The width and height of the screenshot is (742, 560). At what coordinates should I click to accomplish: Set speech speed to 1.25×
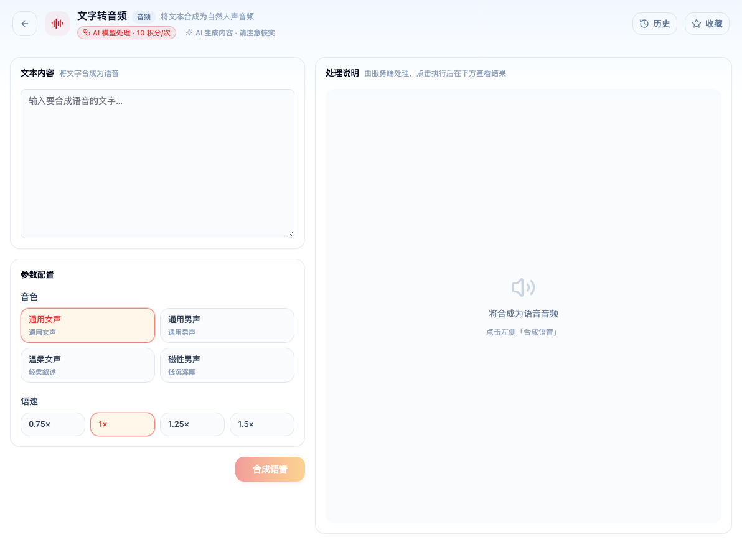pyautogui.click(x=192, y=424)
